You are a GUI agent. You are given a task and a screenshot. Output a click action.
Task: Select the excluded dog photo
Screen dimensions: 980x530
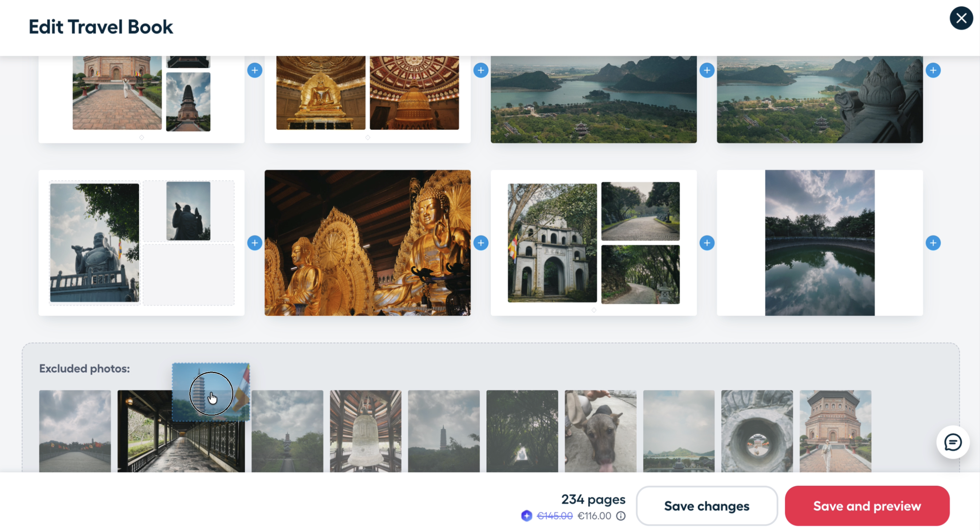[x=600, y=431]
